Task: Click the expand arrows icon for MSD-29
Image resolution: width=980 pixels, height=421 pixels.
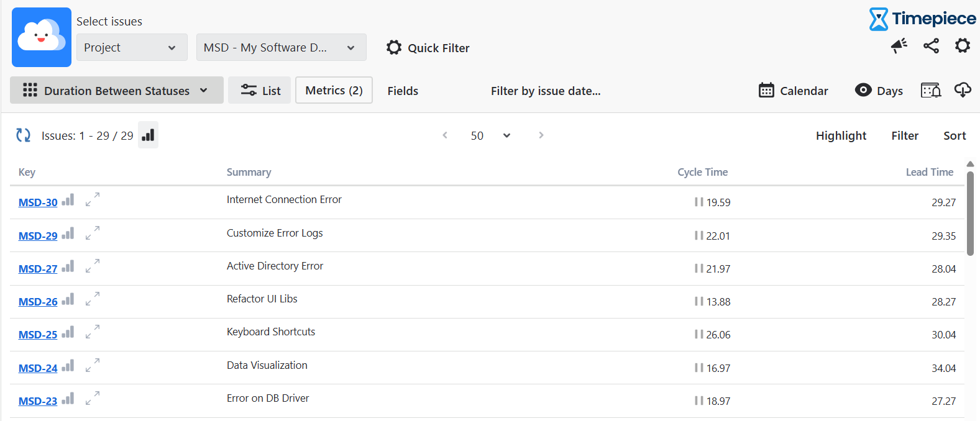Action: [x=92, y=233]
